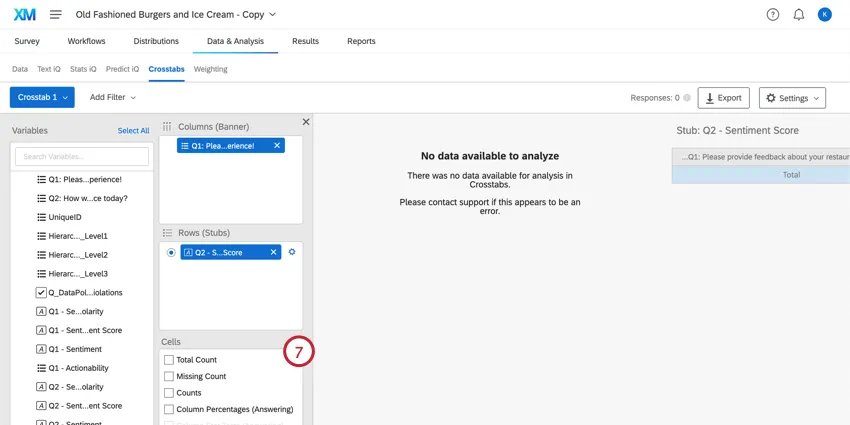Enable the Missing Count checkbox

[169, 377]
